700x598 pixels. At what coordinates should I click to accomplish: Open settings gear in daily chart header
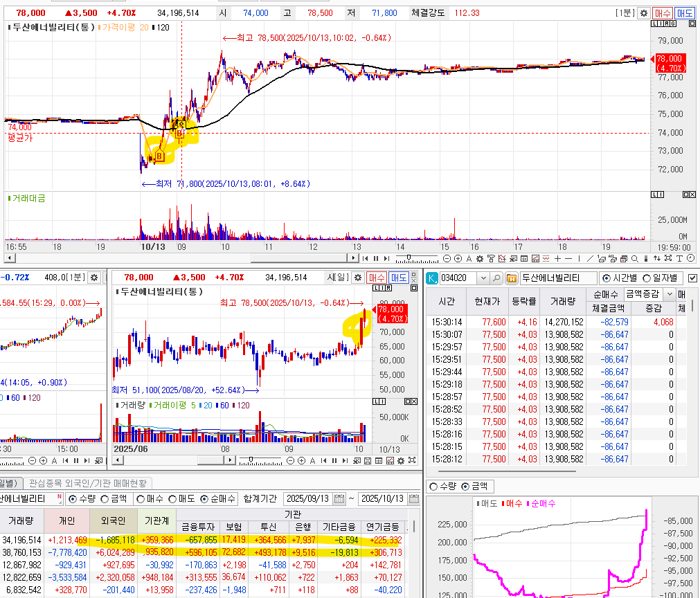click(357, 278)
